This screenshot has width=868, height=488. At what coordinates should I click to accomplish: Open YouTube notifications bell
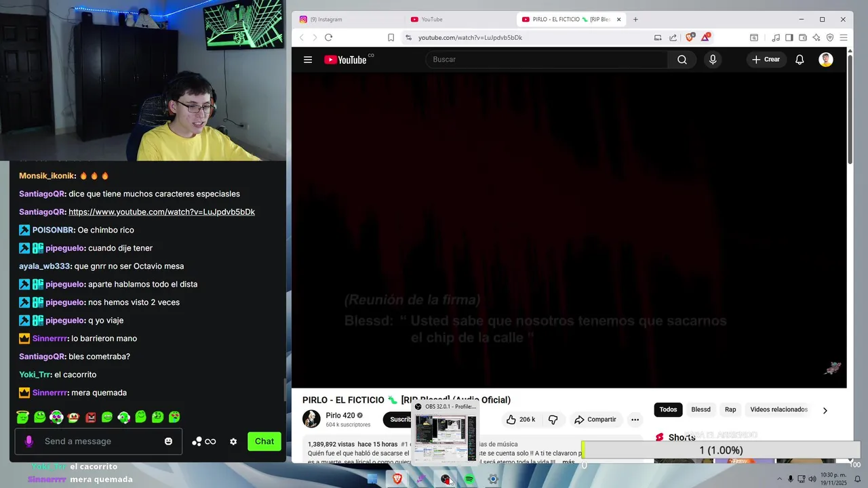800,60
